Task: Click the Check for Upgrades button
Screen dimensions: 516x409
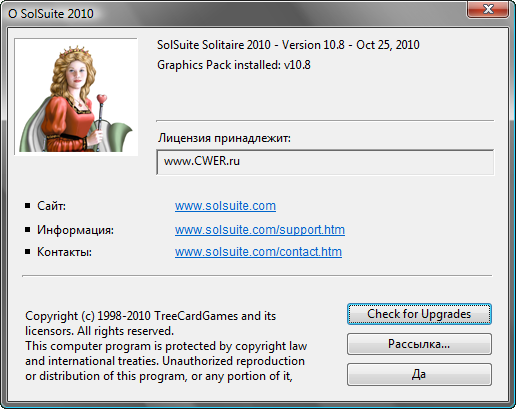Action: coord(419,314)
